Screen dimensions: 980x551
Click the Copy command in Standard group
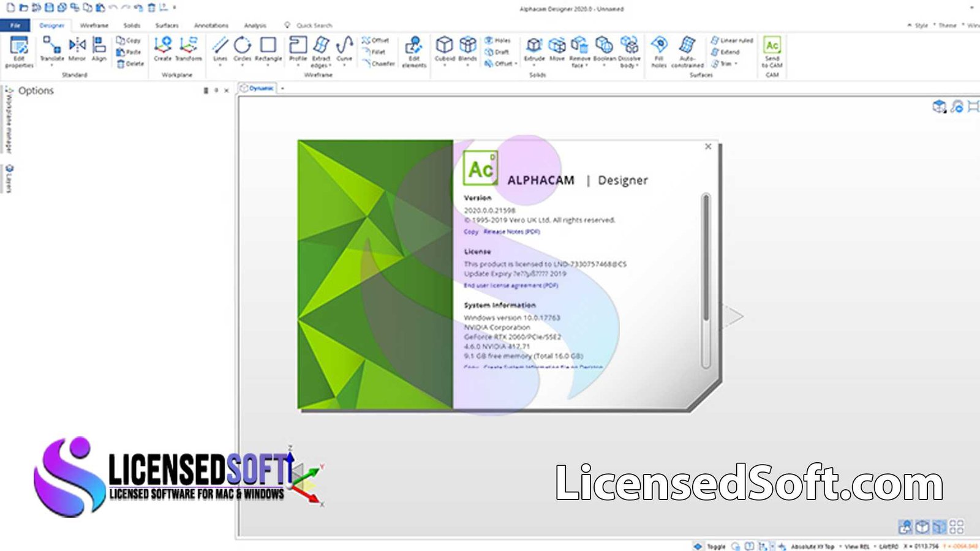129,40
